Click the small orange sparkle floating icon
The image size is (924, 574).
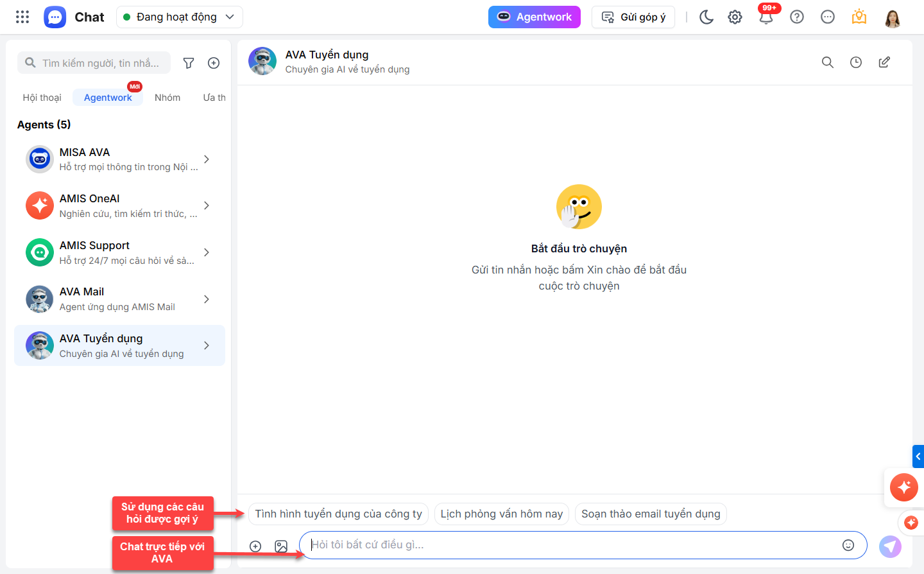(911, 523)
